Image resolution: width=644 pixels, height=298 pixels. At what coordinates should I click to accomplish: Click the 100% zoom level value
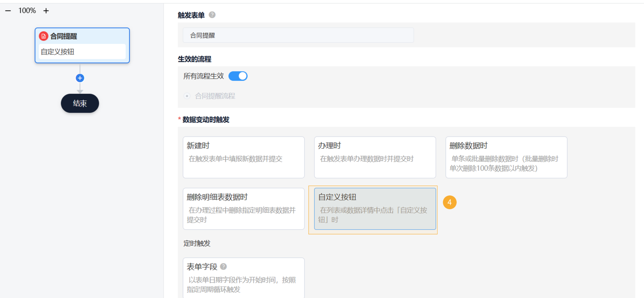point(27,11)
